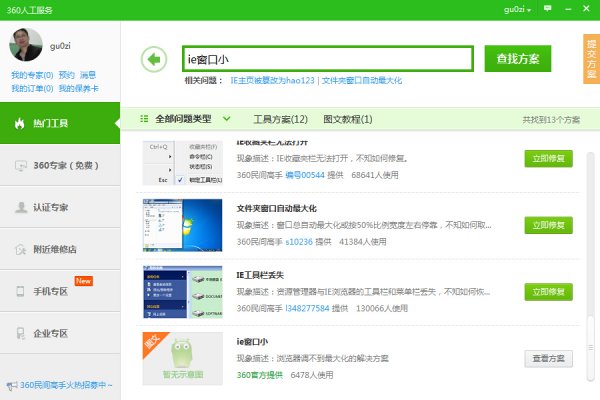Switch to 工具方案(12) tab
Screen dimensions: 600x400
tap(280, 119)
